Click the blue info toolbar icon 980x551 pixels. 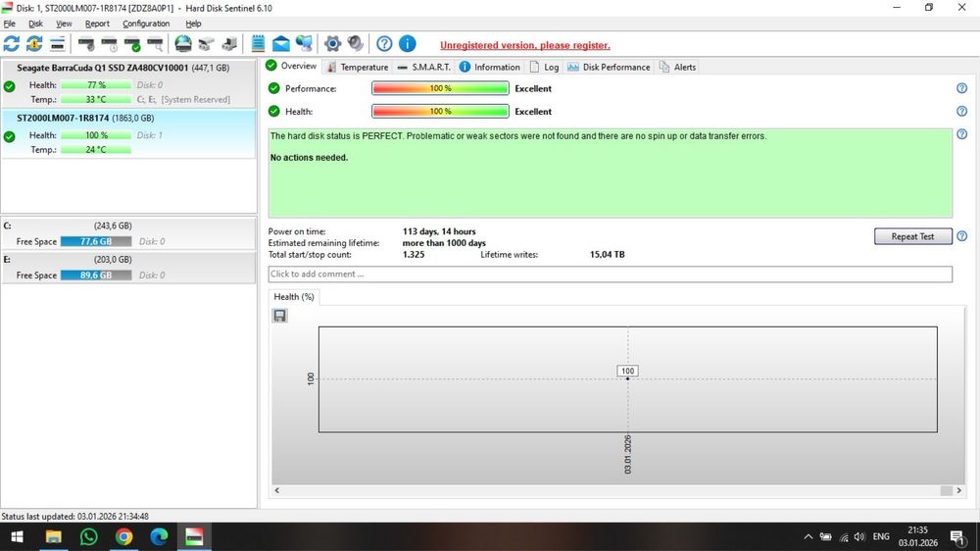pos(408,44)
